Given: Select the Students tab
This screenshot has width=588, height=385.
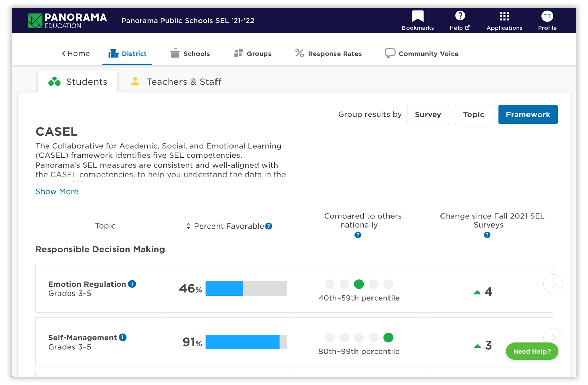Looking at the screenshot, I should 78,82.
